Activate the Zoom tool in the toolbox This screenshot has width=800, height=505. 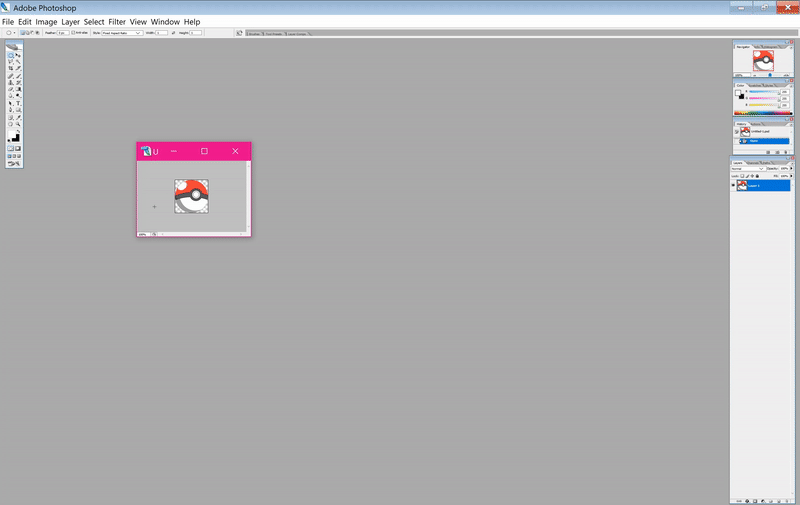pos(18,124)
